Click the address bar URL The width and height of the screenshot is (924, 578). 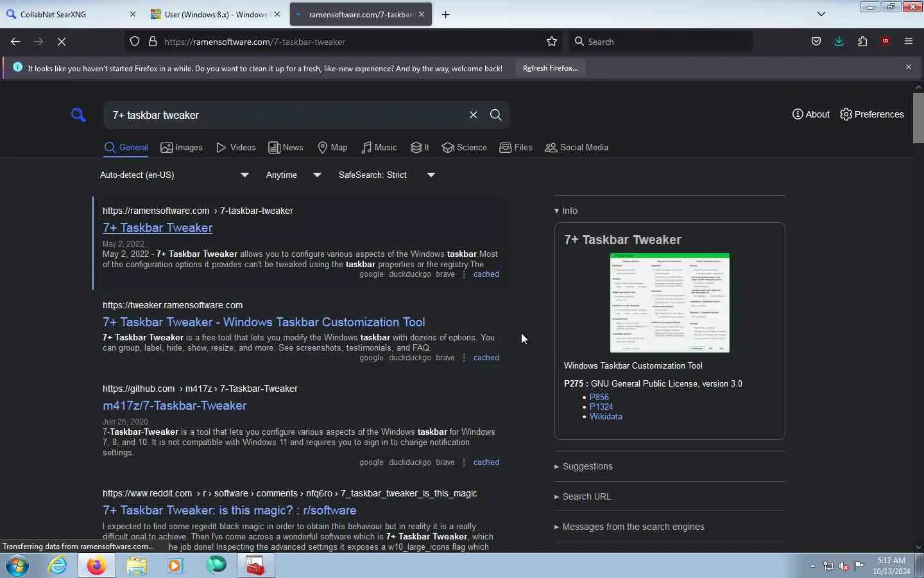(x=255, y=42)
